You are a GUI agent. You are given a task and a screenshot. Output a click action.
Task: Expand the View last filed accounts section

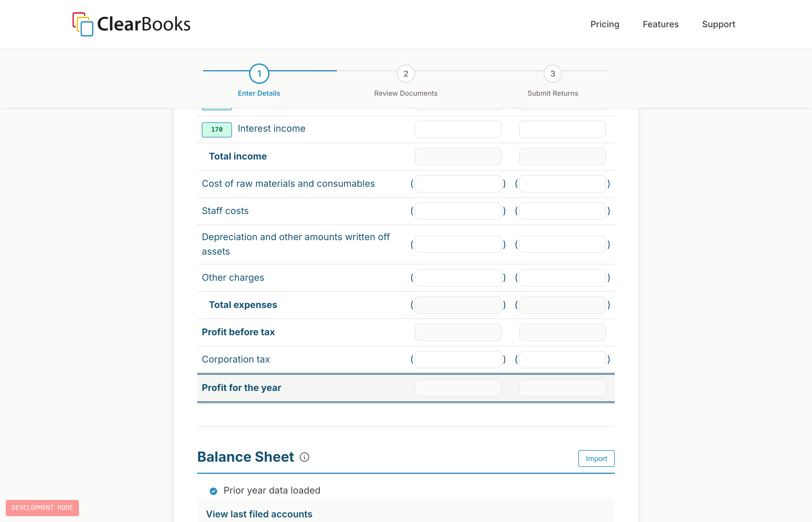[x=259, y=514]
